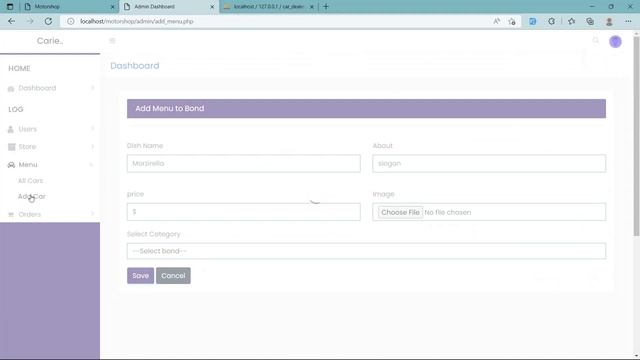Go back to the previous page

click(x=11, y=21)
